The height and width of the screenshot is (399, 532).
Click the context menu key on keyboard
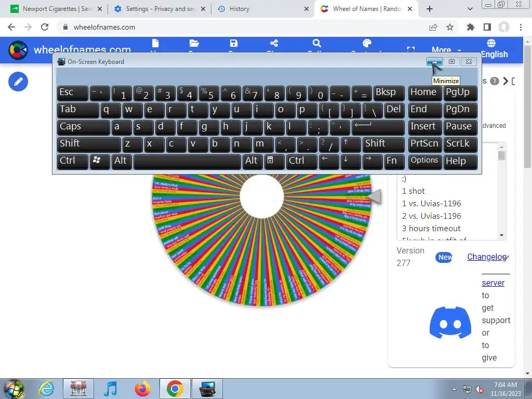pos(274,161)
